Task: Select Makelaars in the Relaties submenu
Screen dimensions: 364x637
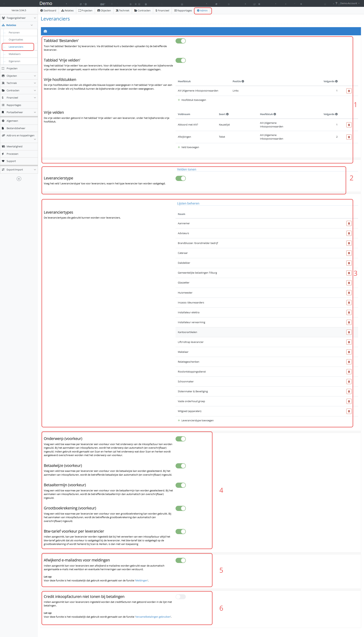Action: 14,54
